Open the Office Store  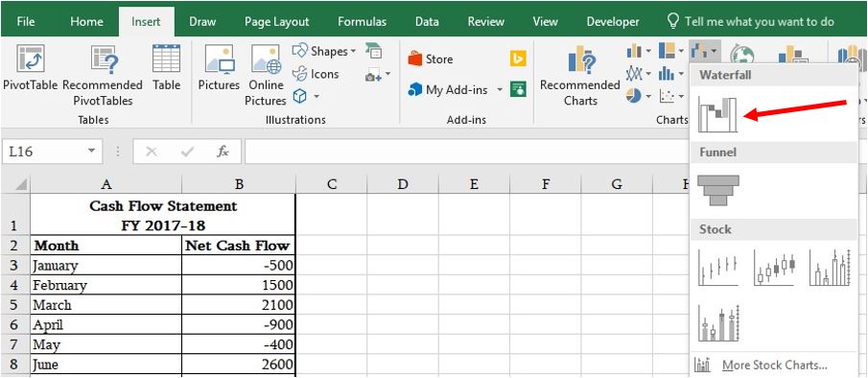[x=430, y=59]
